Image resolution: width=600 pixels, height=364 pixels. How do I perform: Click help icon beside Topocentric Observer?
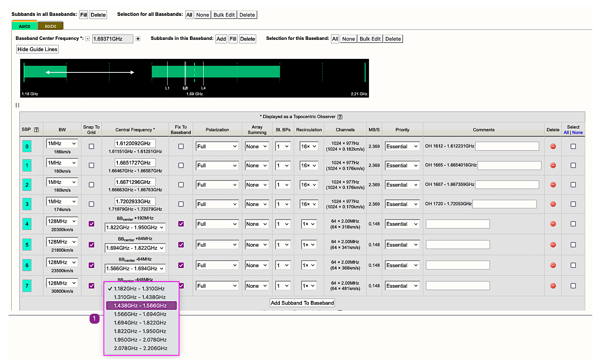340,117
